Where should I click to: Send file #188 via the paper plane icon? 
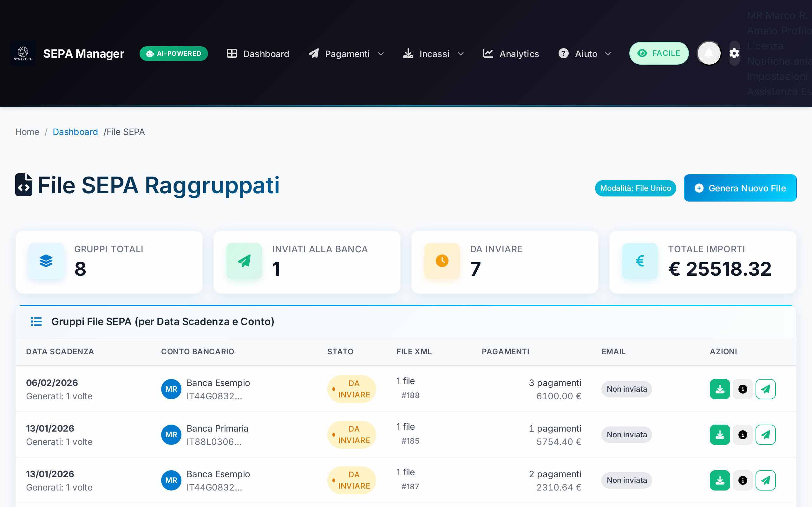(765, 389)
